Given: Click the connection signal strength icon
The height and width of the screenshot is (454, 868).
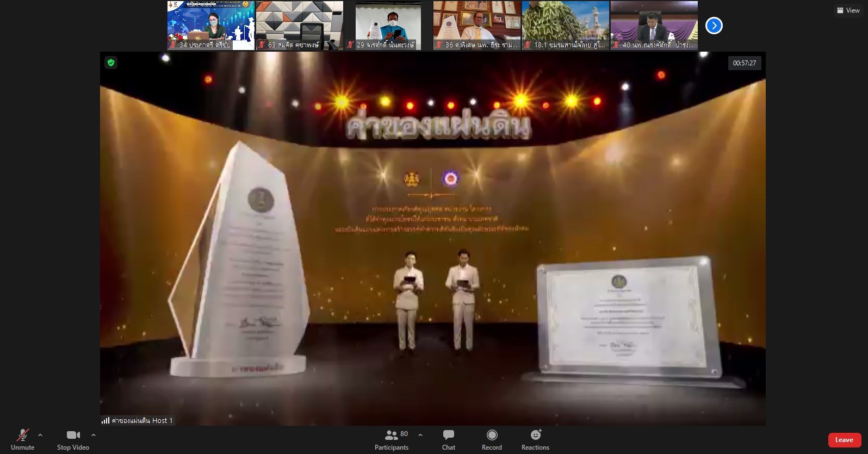Looking at the screenshot, I should [x=106, y=420].
